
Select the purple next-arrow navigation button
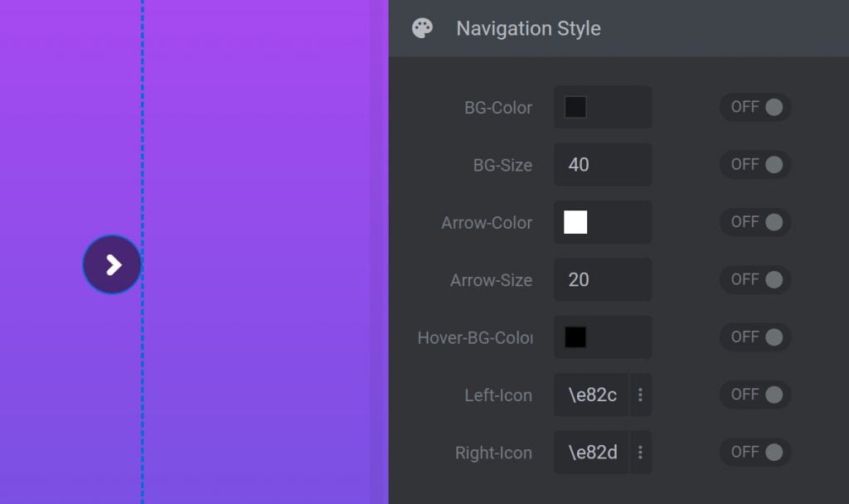(x=112, y=264)
